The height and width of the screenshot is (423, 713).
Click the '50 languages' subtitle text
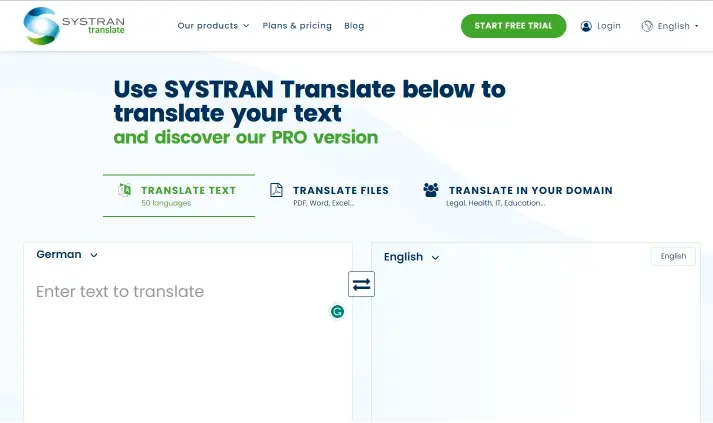coord(166,203)
